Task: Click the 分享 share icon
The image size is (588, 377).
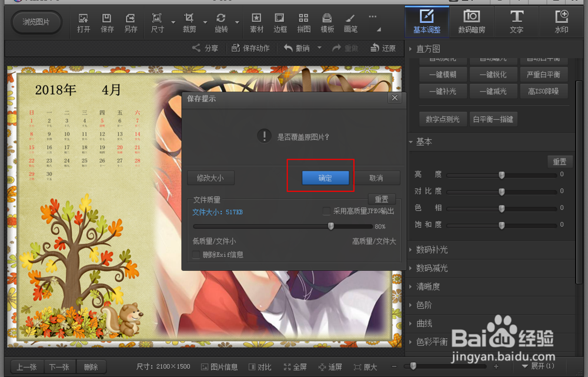Action: (x=205, y=48)
